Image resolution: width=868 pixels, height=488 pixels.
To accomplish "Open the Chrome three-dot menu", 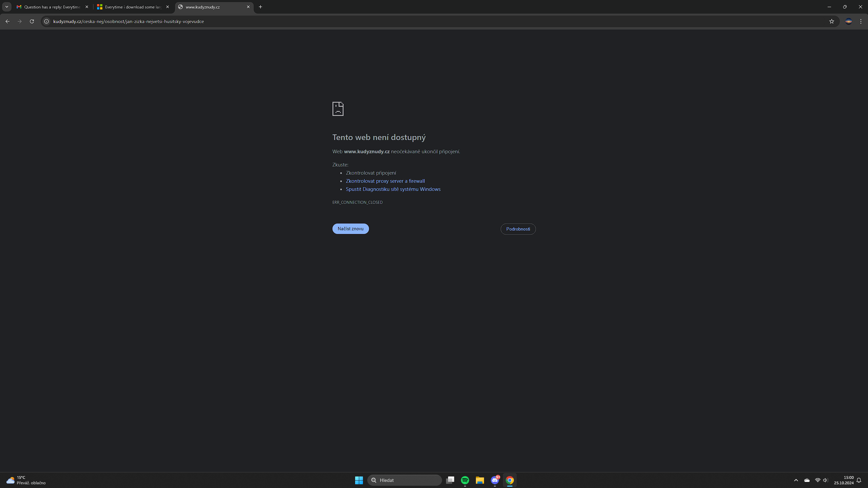I will pos(861,21).
